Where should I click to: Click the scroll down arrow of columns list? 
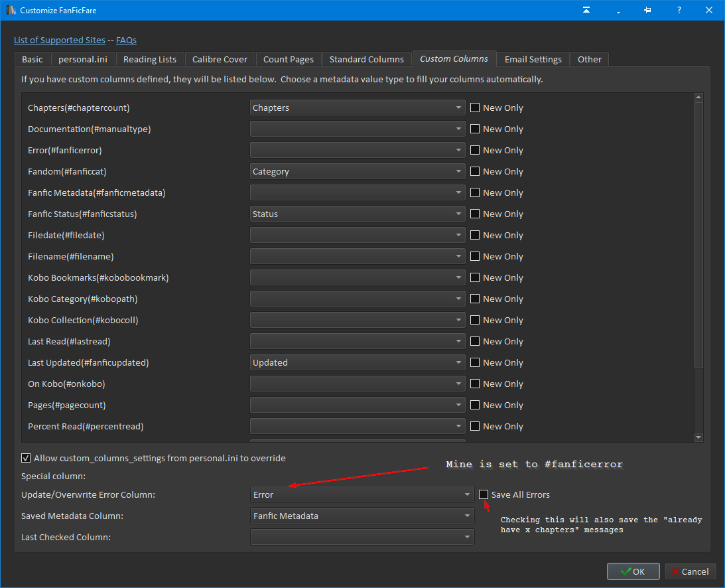coord(698,437)
